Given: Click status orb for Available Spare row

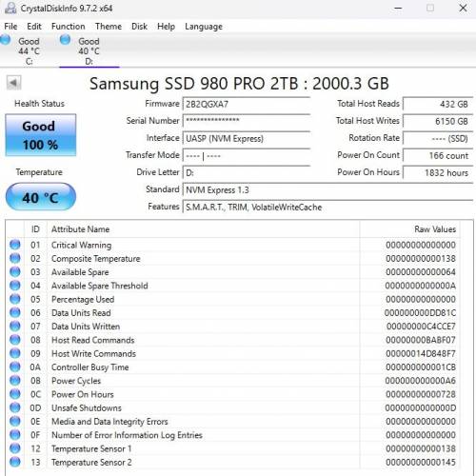Looking at the screenshot, I should pos(15,272).
